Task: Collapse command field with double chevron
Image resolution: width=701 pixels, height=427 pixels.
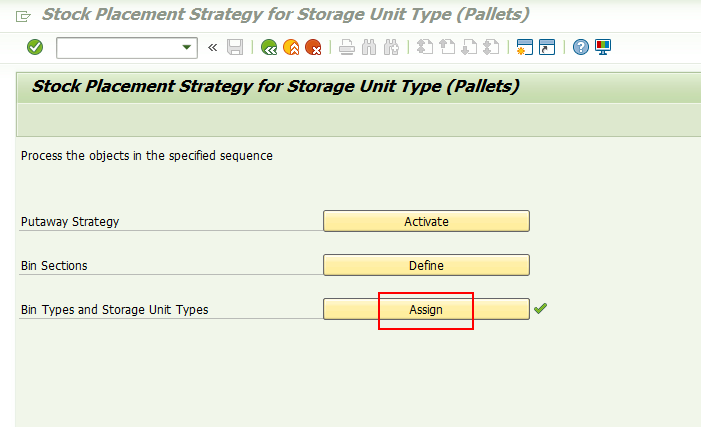Action: point(212,47)
